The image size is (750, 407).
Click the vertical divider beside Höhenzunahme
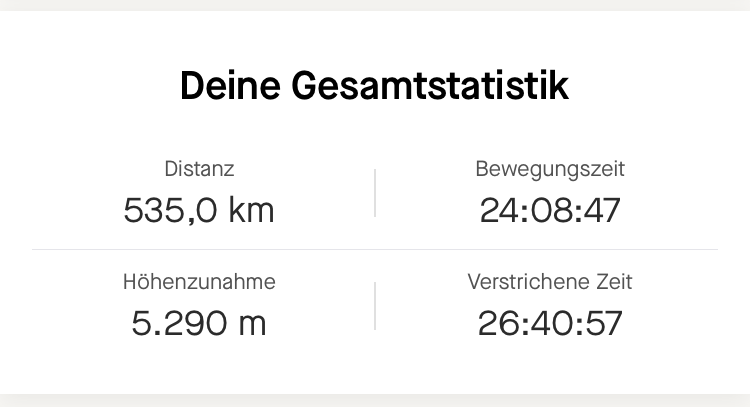tap(375, 305)
